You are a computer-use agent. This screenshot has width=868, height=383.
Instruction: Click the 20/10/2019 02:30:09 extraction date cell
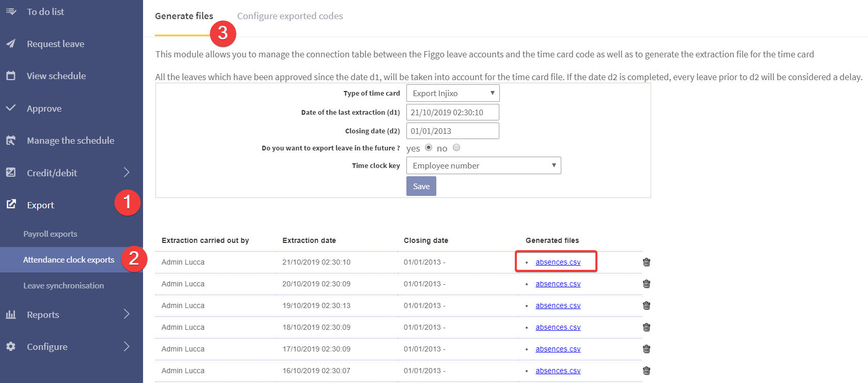click(x=317, y=284)
